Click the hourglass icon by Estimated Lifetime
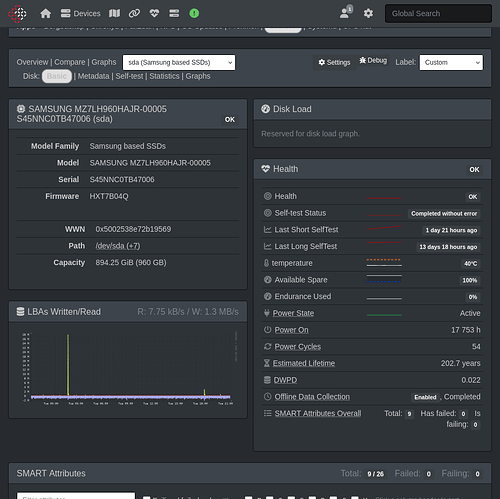The height and width of the screenshot is (499, 500). 267,363
